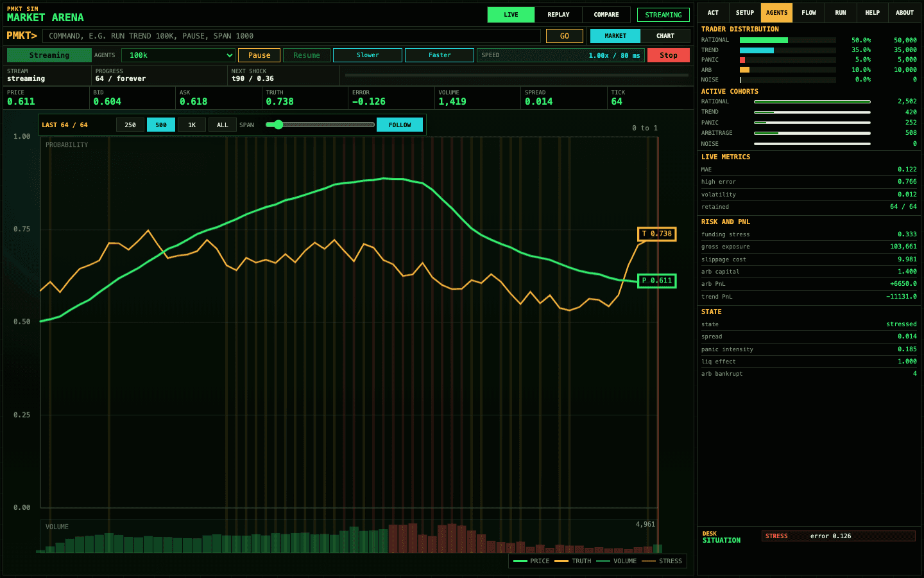Image resolution: width=924 pixels, height=578 pixels.
Task: Click the ARBITRAGE active cohort bar
Action: pos(812,133)
